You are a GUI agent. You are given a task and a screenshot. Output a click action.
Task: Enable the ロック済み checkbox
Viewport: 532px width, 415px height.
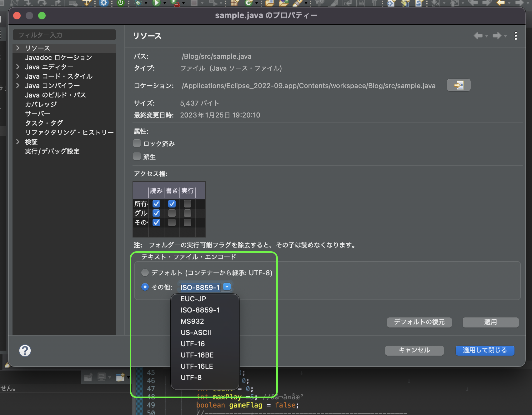point(137,143)
